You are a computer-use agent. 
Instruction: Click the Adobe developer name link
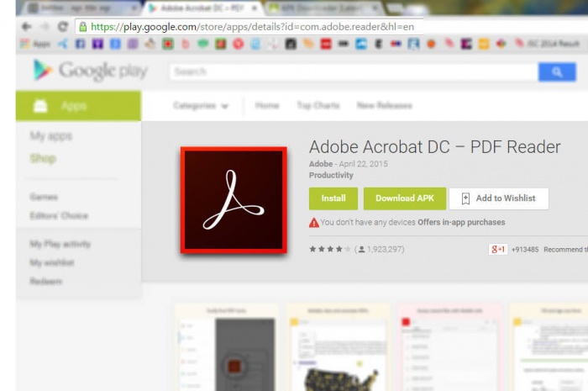pyautogui.click(x=321, y=164)
